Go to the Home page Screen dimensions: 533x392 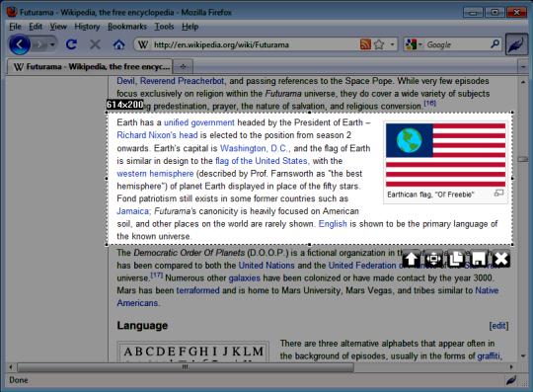118,44
